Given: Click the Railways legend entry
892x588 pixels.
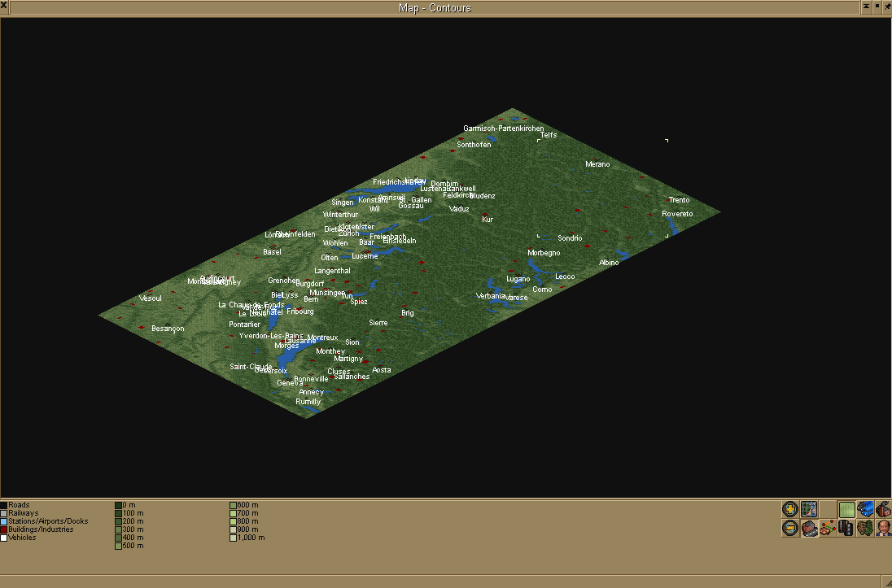Looking at the screenshot, I should 20,513.
